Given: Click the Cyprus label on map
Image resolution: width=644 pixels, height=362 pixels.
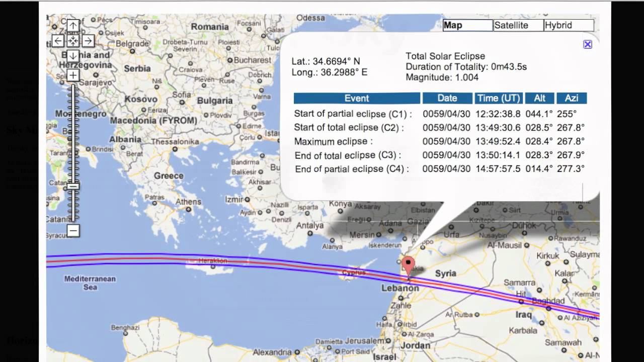Looking at the screenshot, I should [x=354, y=273].
